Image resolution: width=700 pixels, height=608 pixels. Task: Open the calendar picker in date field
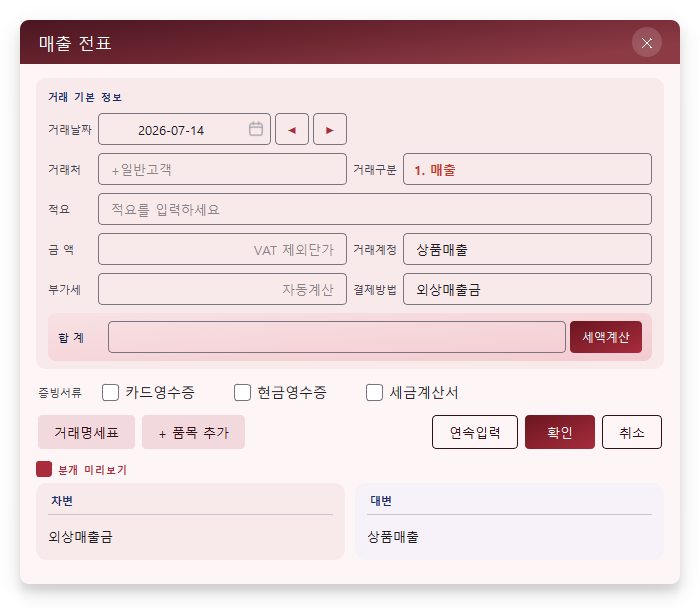(256, 129)
